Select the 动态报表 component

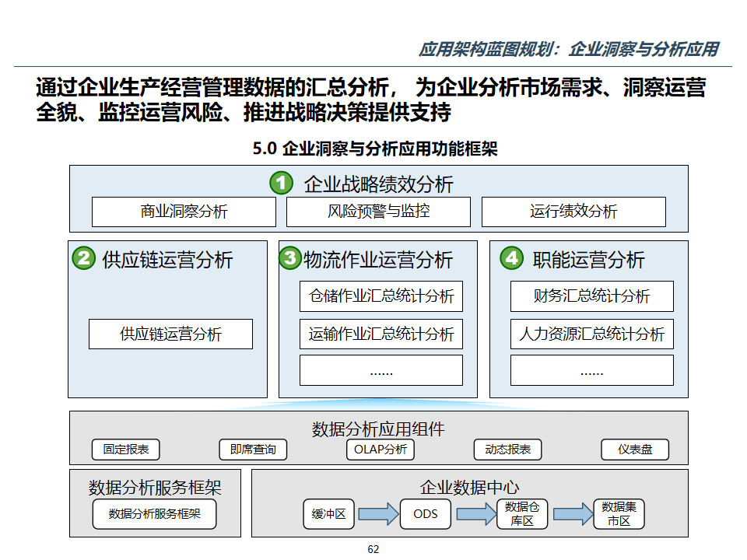tap(508, 450)
